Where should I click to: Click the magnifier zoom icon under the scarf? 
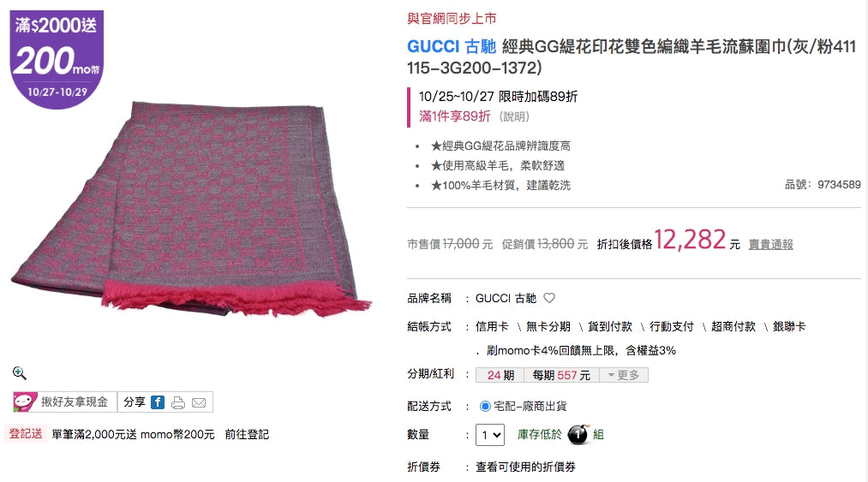point(20,373)
